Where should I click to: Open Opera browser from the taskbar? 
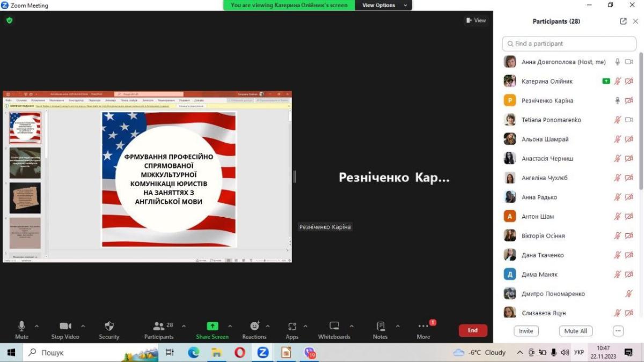point(239,352)
